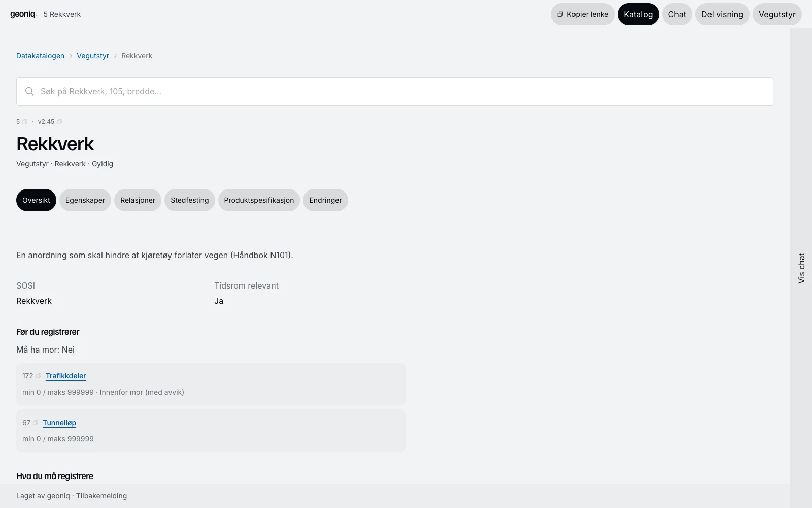Copy ID 172 next to Trafikkdeler
The height and width of the screenshot is (508, 812).
tap(39, 376)
